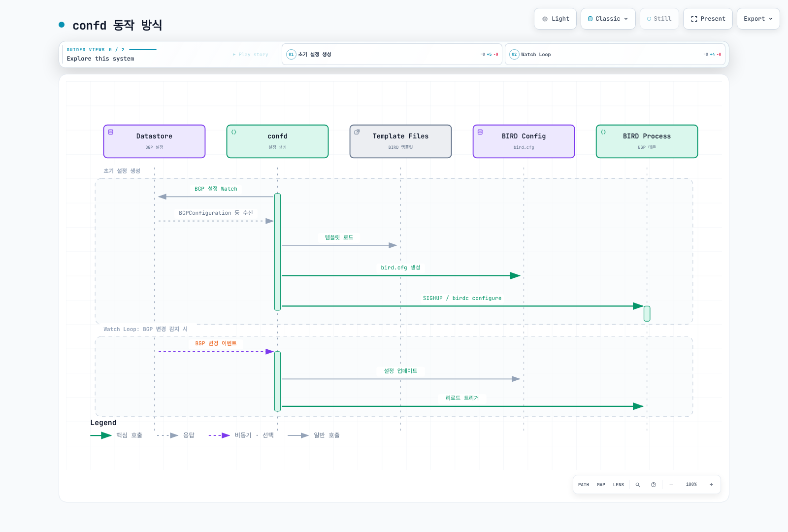This screenshot has height=532, width=788.
Task: Switch to MAP view mode
Action: pyautogui.click(x=601, y=485)
